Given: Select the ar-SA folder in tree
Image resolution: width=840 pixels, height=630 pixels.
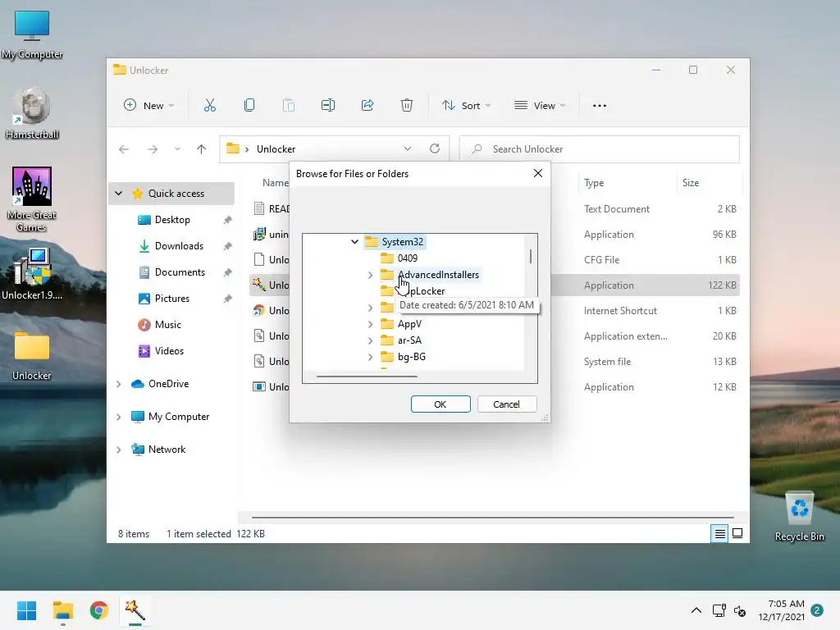Looking at the screenshot, I should coord(401,340).
